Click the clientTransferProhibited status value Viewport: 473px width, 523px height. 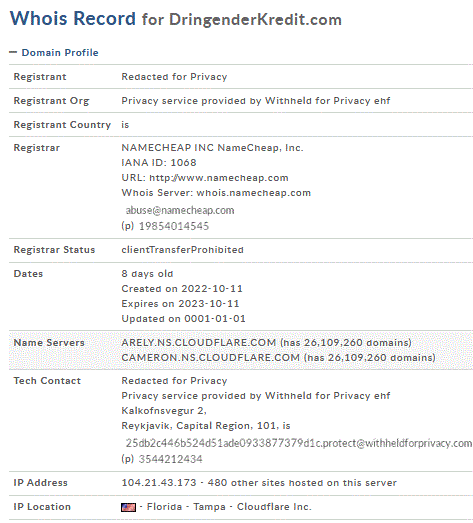pos(182,250)
